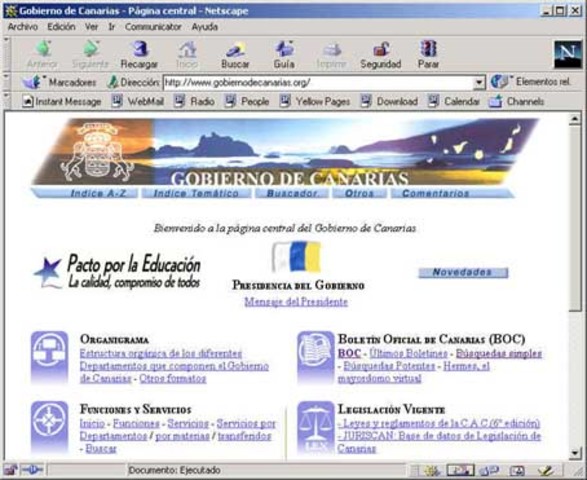Open Elementos rel. related items
The width and height of the screenshot is (587, 480).
(530, 82)
